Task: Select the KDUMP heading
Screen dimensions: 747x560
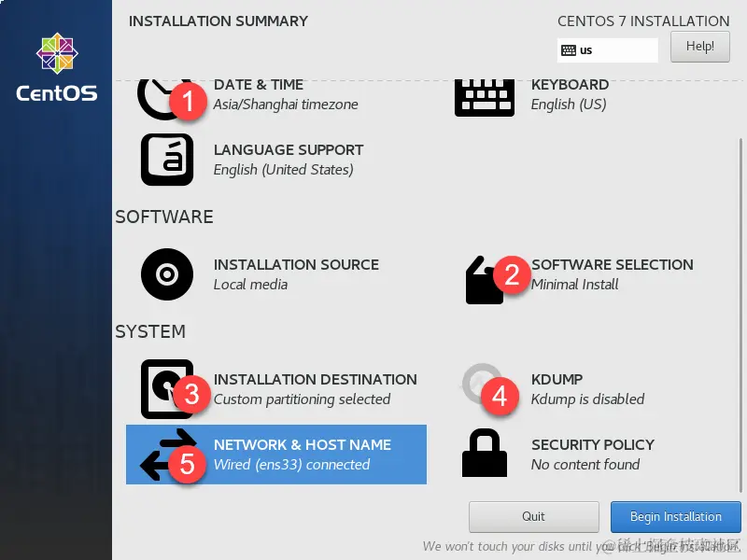Action: click(x=557, y=380)
